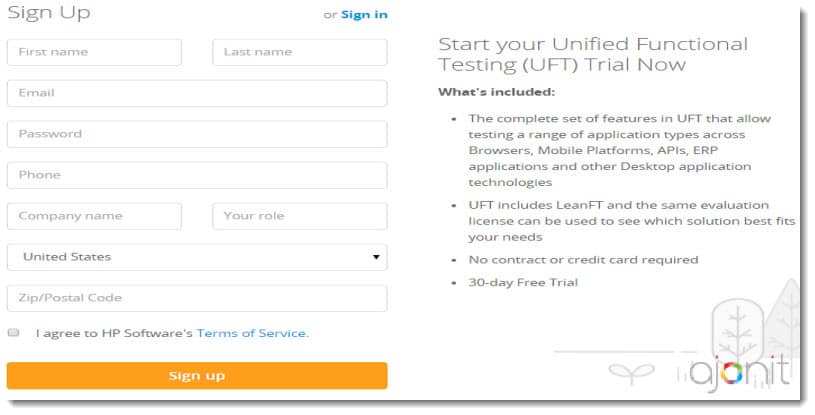This screenshot has width=815, height=415.
Task: Focus the Last name field
Action: [299, 52]
